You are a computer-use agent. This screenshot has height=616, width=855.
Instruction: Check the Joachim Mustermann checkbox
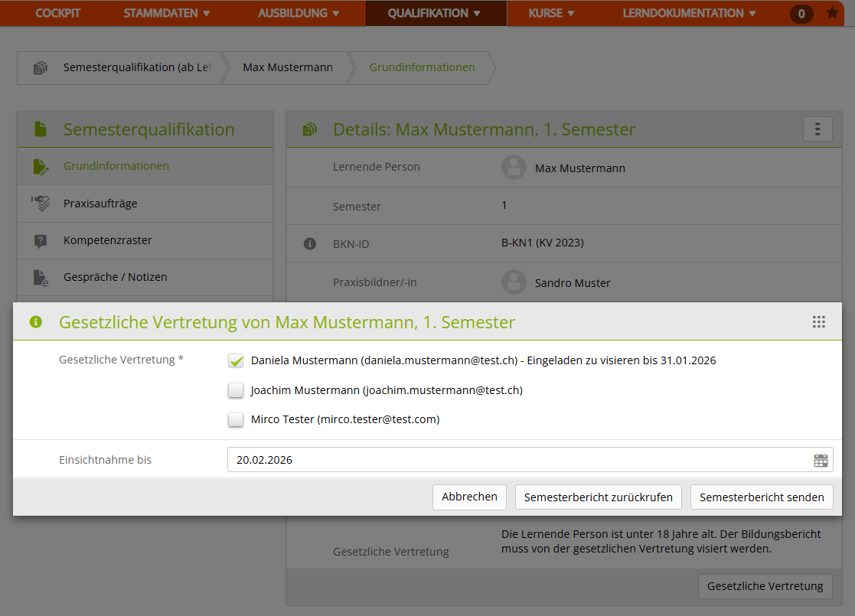click(236, 390)
